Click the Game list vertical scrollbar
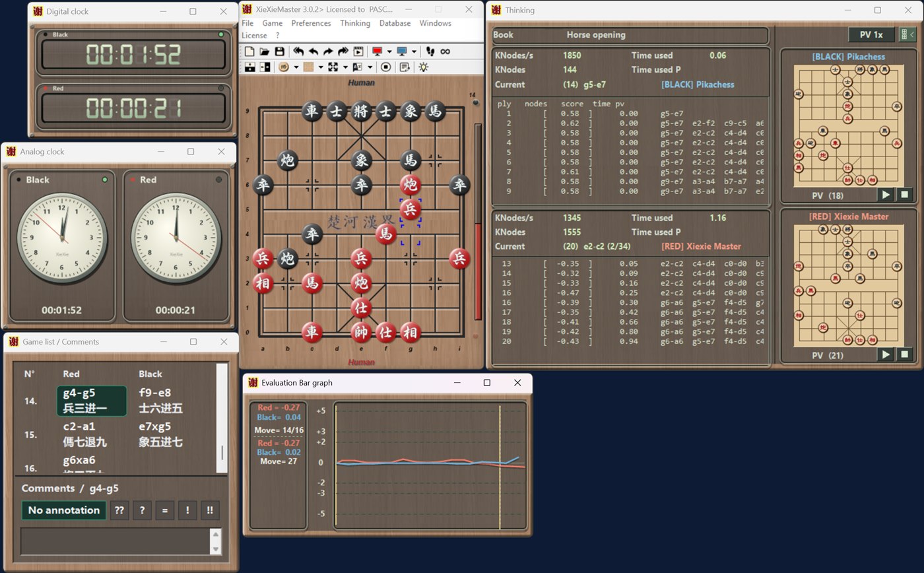924x573 pixels. (222, 418)
